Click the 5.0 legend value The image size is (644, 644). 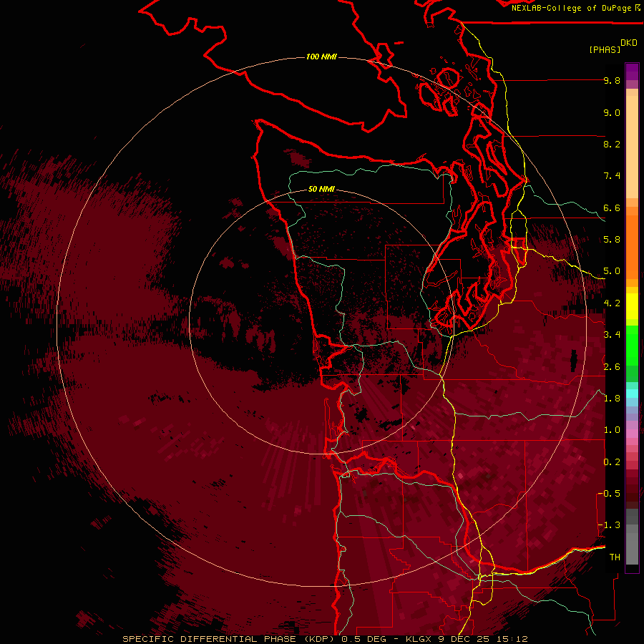click(612, 271)
